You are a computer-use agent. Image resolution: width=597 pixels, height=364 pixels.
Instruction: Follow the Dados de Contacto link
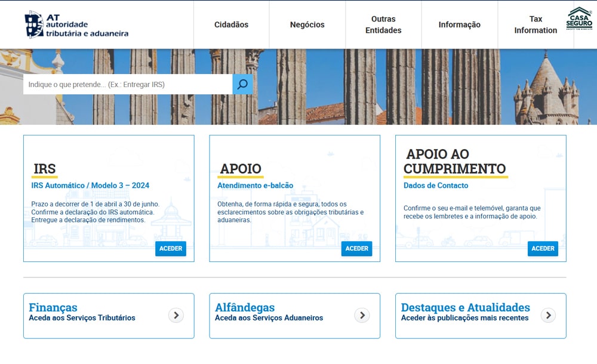(435, 186)
